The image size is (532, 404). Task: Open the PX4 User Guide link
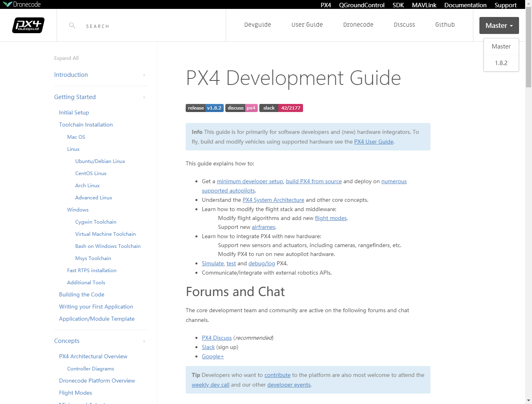(x=373, y=142)
